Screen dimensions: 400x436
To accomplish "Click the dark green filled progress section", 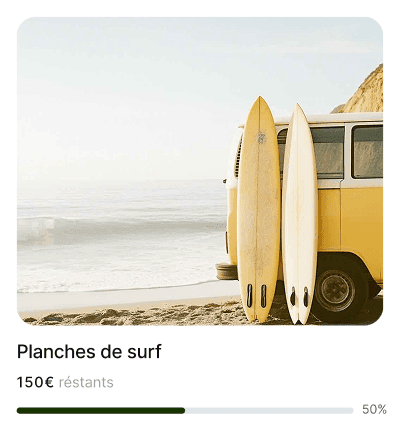I will pos(101,411).
